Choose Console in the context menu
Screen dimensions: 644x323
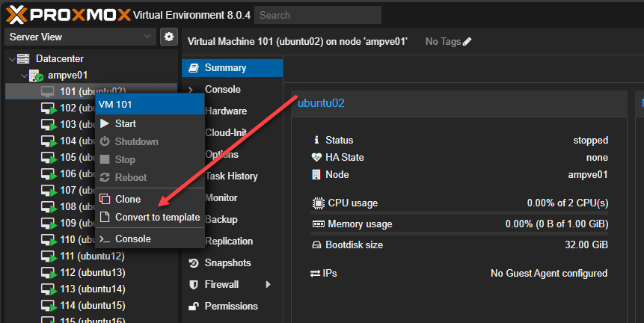[150, 239]
